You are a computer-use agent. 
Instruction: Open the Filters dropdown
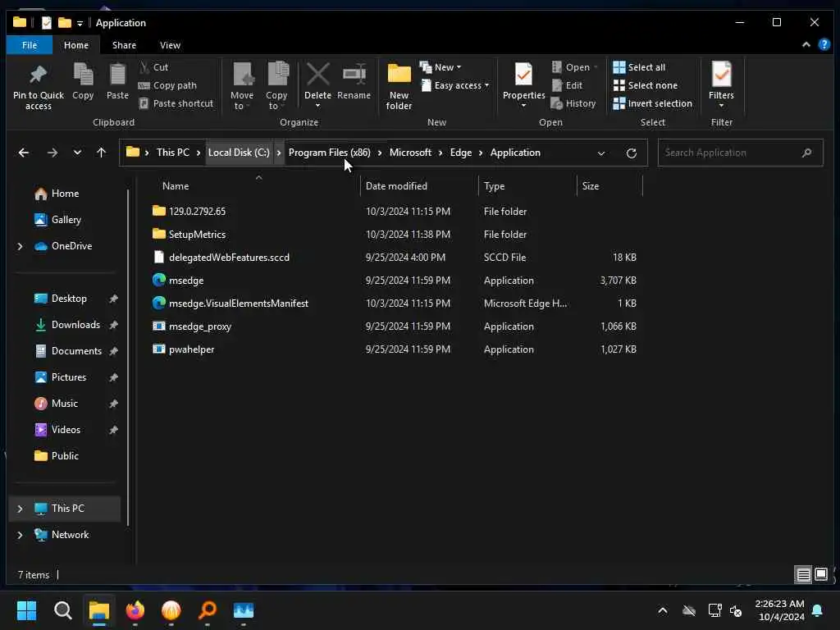point(722,84)
